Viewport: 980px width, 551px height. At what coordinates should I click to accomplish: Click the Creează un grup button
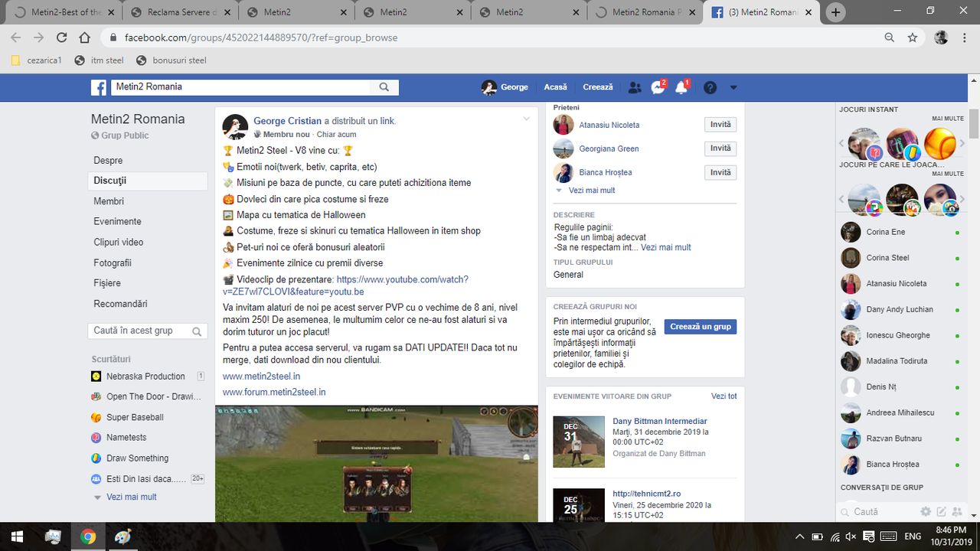[701, 327]
